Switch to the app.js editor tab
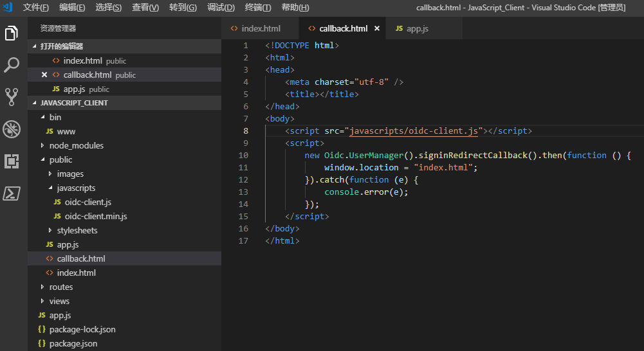Image resolution: width=644 pixels, height=351 pixels. coord(417,29)
